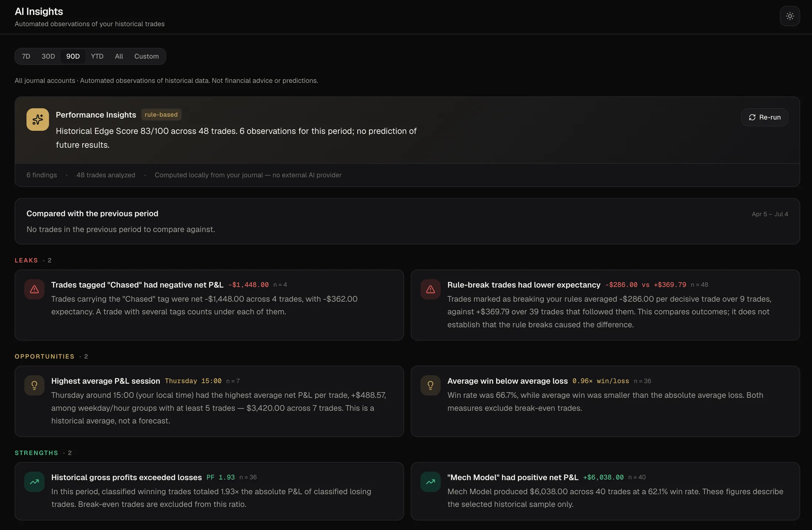Click the "Thursday 15:00" label

[x=193, y=381]
